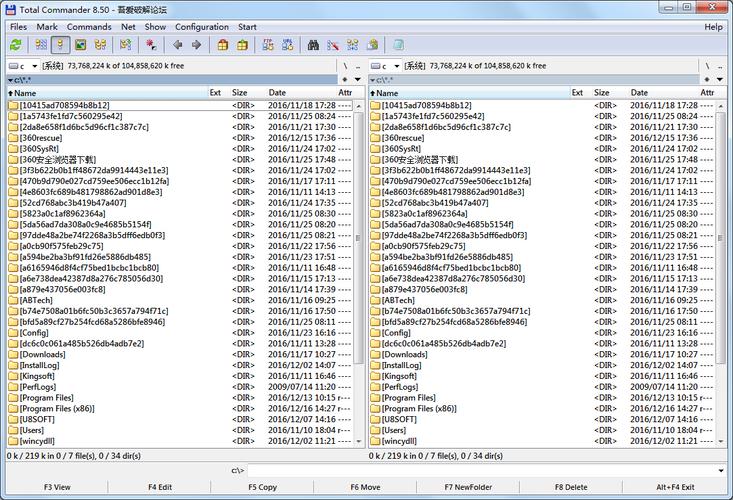Open the Configuration menu
Image resolution: width=733 pixels, height=500 pixels.
(x=202, y=27)
